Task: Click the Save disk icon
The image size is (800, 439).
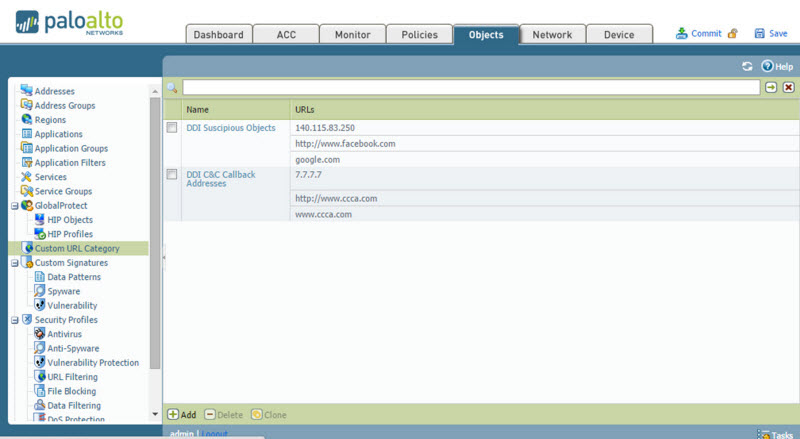Action: tap(759, 34)
